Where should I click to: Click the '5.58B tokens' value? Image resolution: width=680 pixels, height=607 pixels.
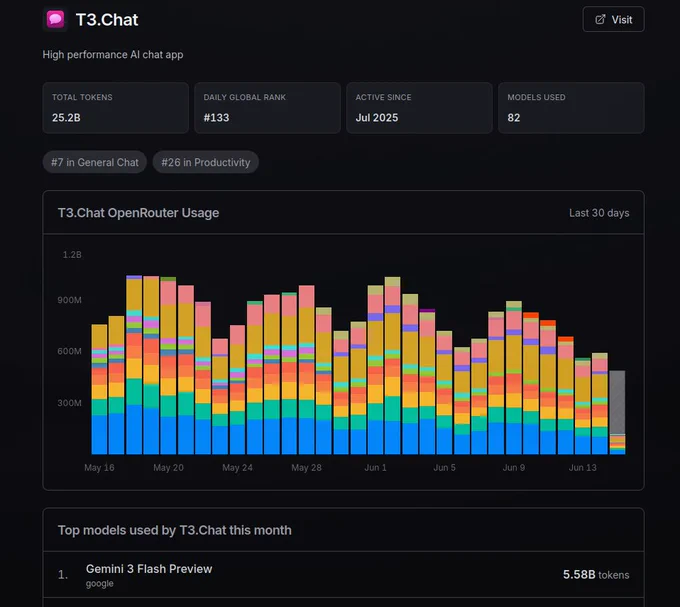tap(596, 575)
